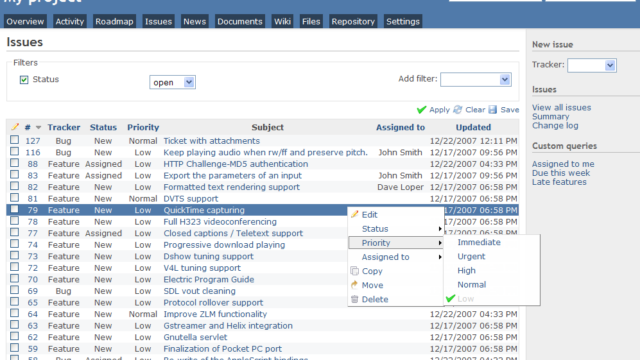Click the Clear refresh icon
Screen dimensions: 640x360
(x=458, y=109)
